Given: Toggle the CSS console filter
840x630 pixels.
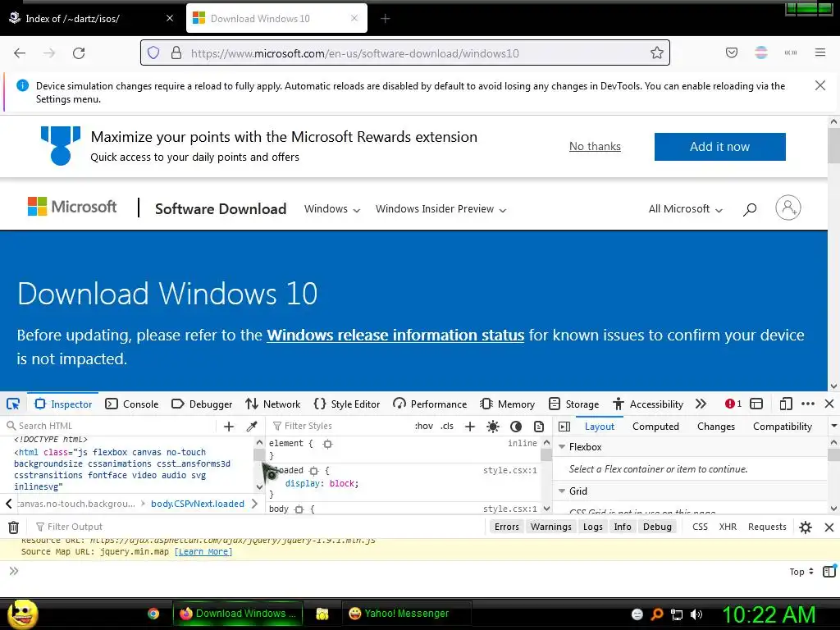Looking at the screenshot, I should [x=700, y=527].
